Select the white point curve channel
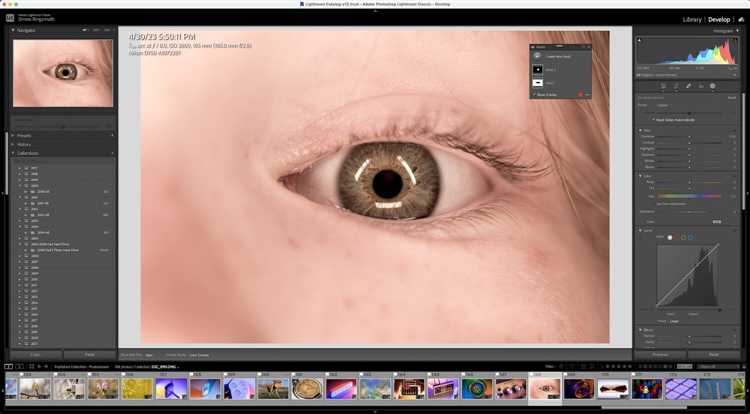Viewport: 750px width, 414px height. [670, 237]
